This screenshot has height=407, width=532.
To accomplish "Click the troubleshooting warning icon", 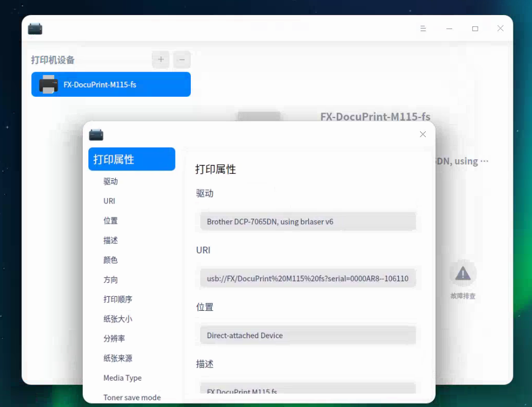I will click(463, 273).
